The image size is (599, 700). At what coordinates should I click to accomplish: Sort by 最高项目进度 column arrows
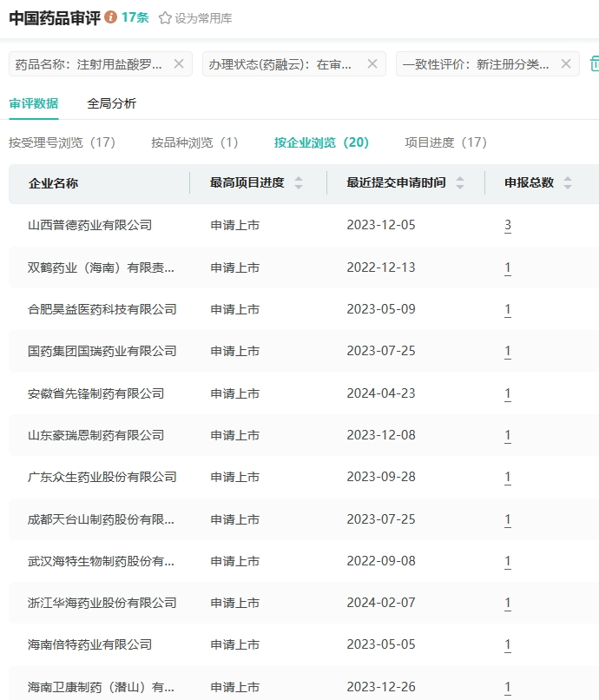pos(299,183)
